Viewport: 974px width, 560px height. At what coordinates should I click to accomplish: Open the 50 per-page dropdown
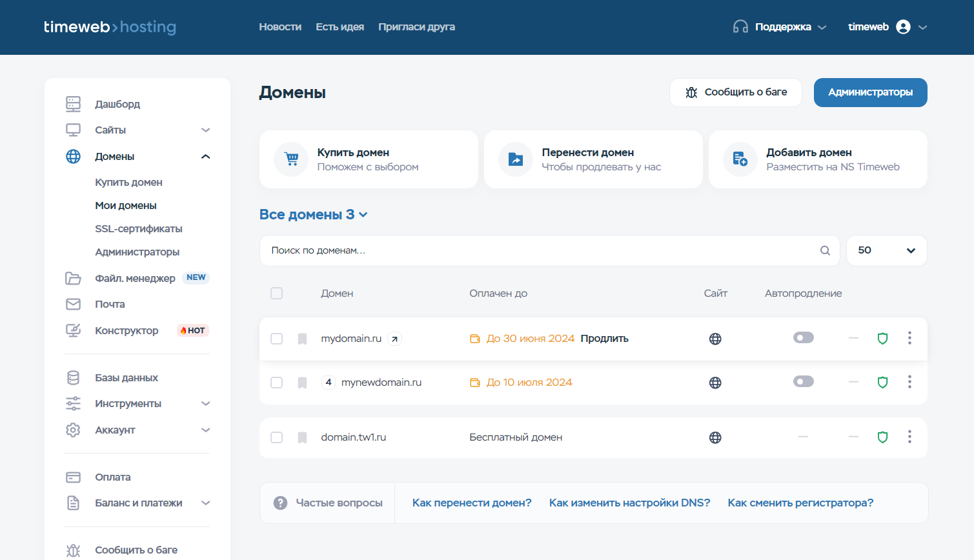tap(886, 250)
